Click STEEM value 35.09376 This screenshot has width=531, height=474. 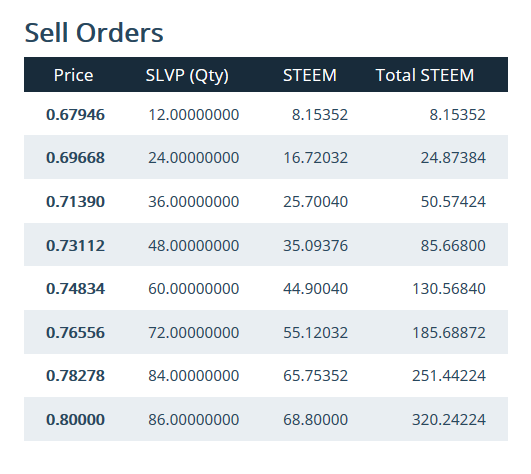pyautogui.click(x=316, y=245)
